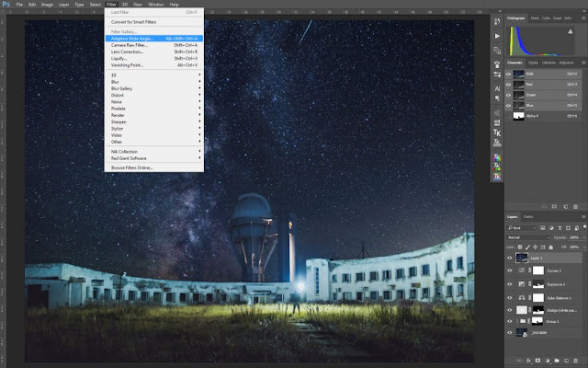588x368 pixels.
Task: Hide the Exposure 1 layer
Action: [x=510, y=284]
